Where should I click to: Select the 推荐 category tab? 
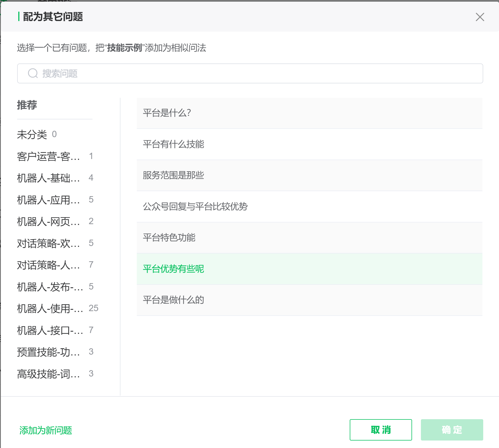pos(27,105)
